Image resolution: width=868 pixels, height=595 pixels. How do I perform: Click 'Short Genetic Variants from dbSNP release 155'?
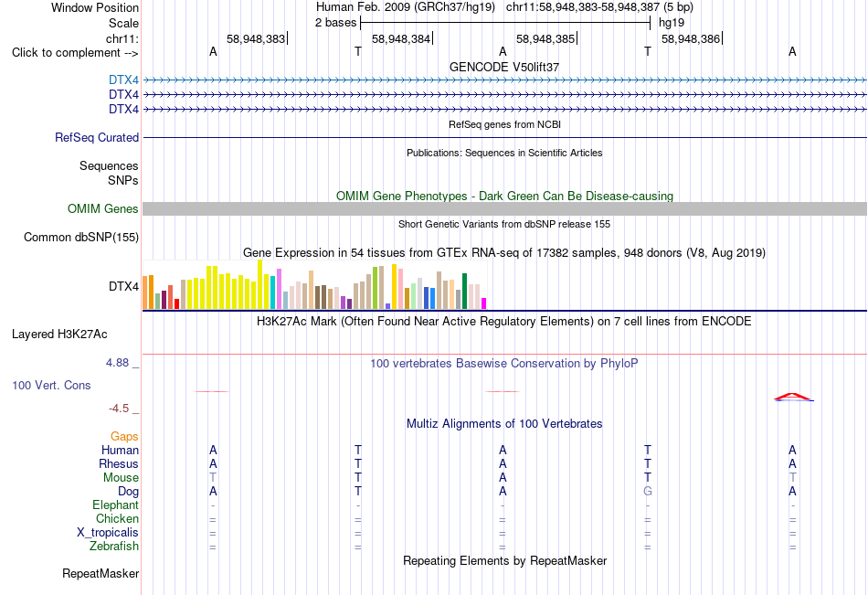(x=504, y=224)
